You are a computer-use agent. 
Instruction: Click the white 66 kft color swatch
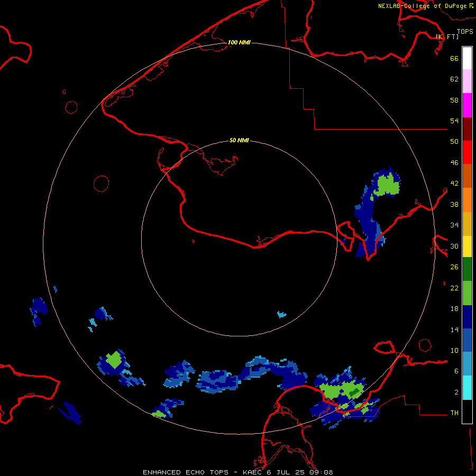tap(467, 58)
